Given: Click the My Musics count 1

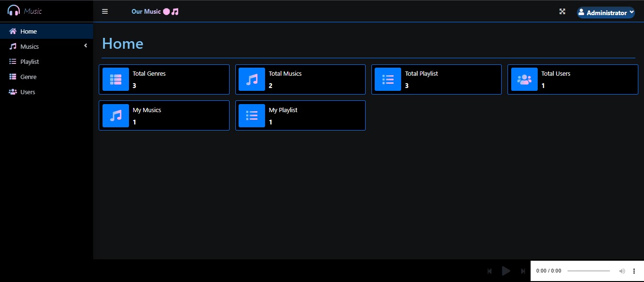Looking at the screenshot, I should tap(135, 122).
